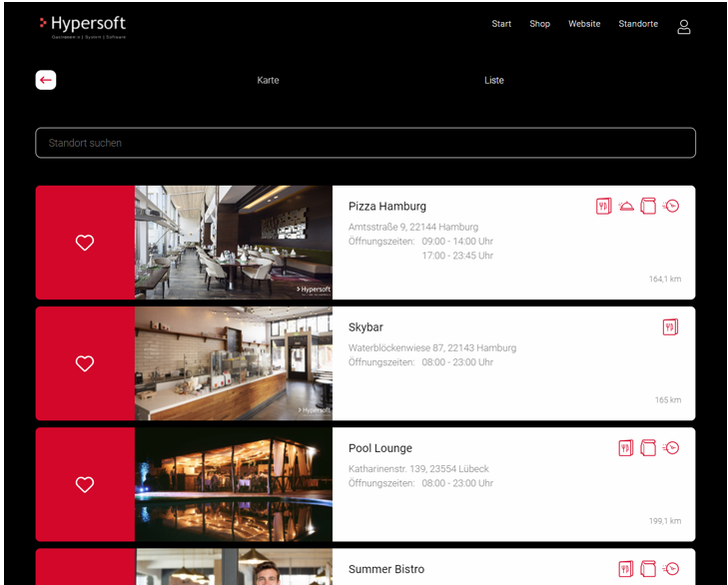Go back with the red arrow button
The height and width of the screenshot is (585, 728).
tap(46, 80)
